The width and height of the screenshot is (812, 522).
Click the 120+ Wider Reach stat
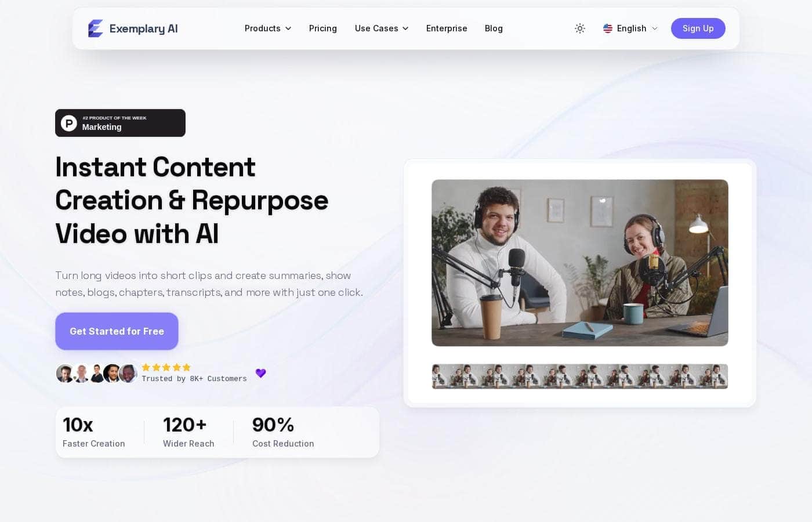tap(188, 432)
